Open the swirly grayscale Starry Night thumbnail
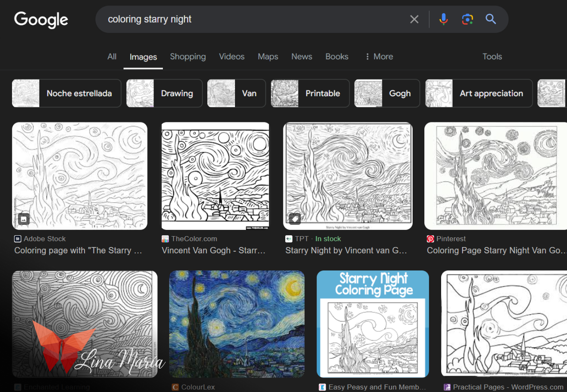The image size is (567, 392). [x=85, y=324]
